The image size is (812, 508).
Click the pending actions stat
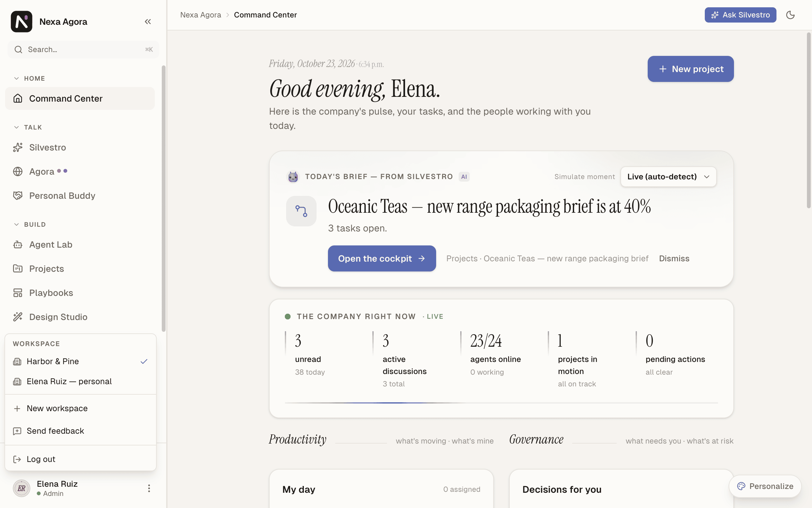[675, 354]
